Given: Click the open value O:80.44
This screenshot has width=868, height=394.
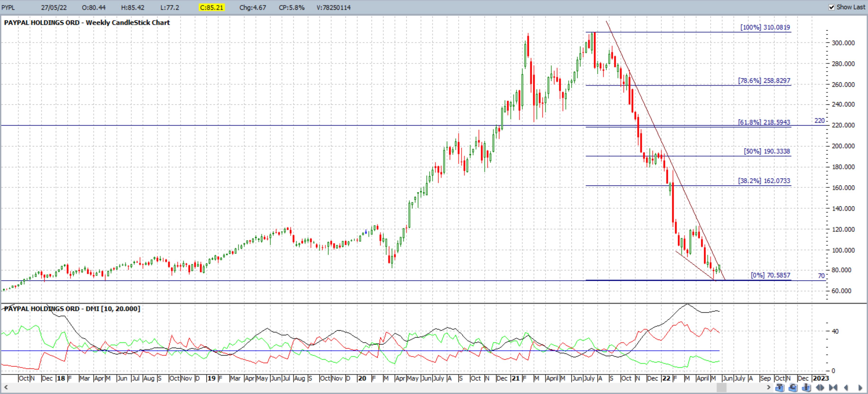Looking at the screenshot, I should [x=94, y=7].
